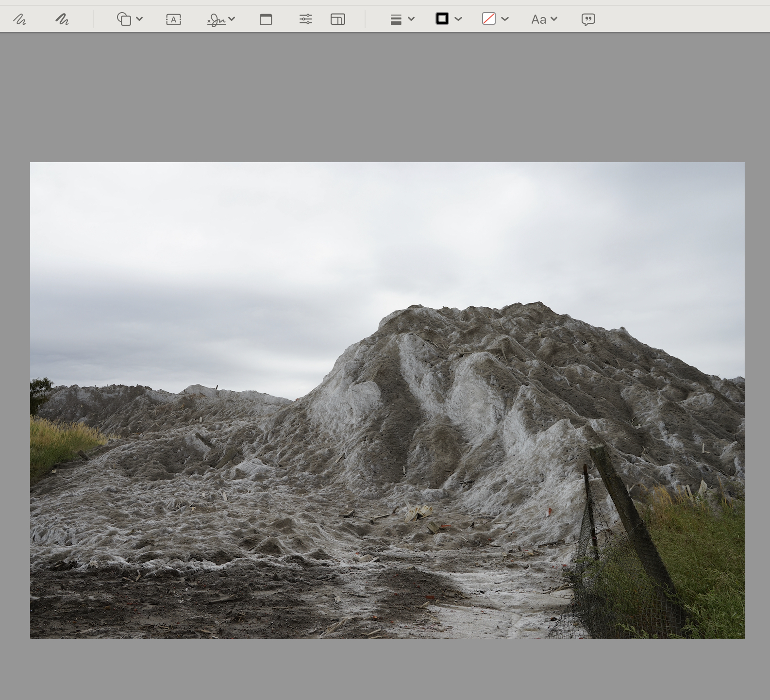Open the Shape Style dropdown chevron
Image resolution: width=770 pixels, height=700 pixels.
(411, 19)
